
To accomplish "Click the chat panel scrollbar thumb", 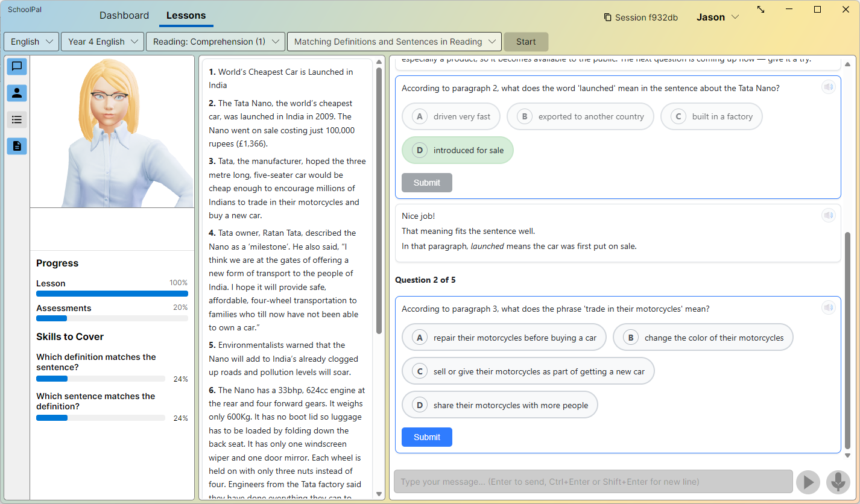I will (x=847, y=341).
